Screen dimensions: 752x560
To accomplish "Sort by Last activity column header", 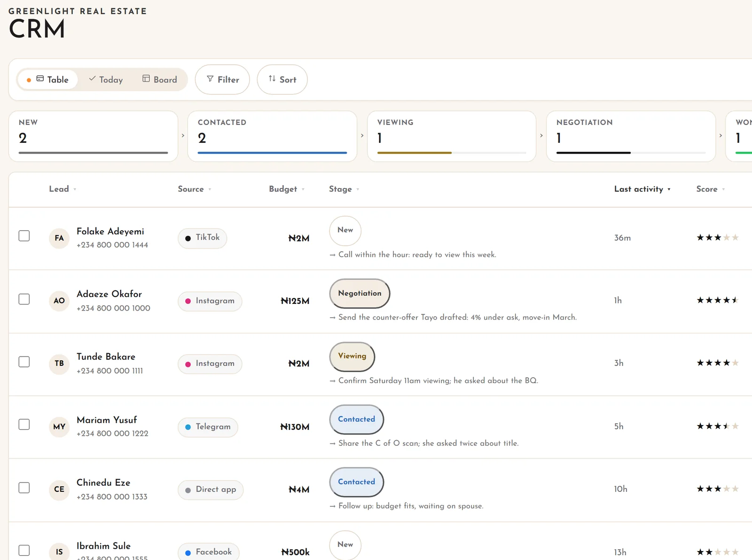I will [642, 189].
